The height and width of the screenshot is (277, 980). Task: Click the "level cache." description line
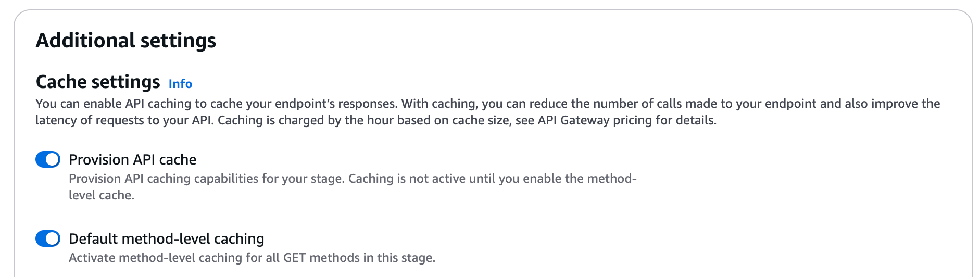[102, 195]
